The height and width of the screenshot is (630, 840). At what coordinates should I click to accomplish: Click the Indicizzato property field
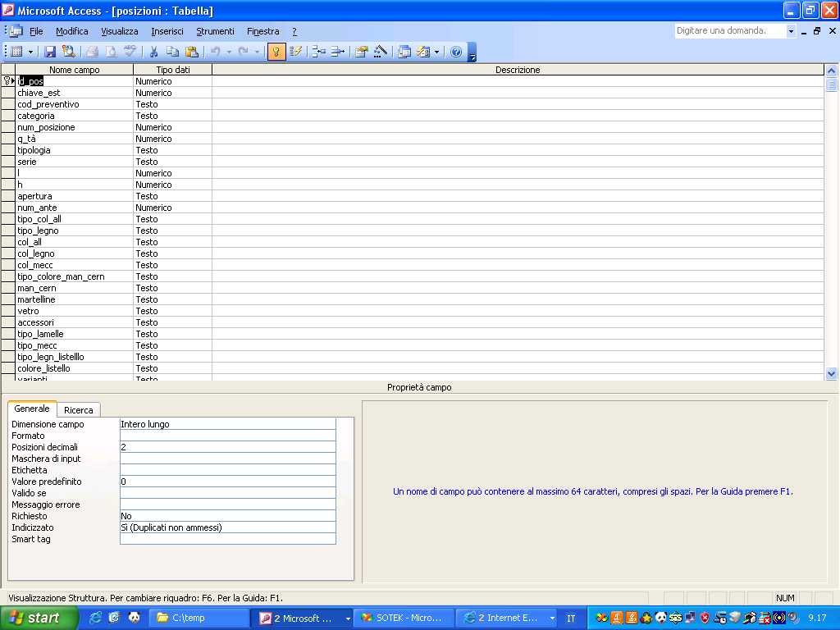(x=228, y=527)
